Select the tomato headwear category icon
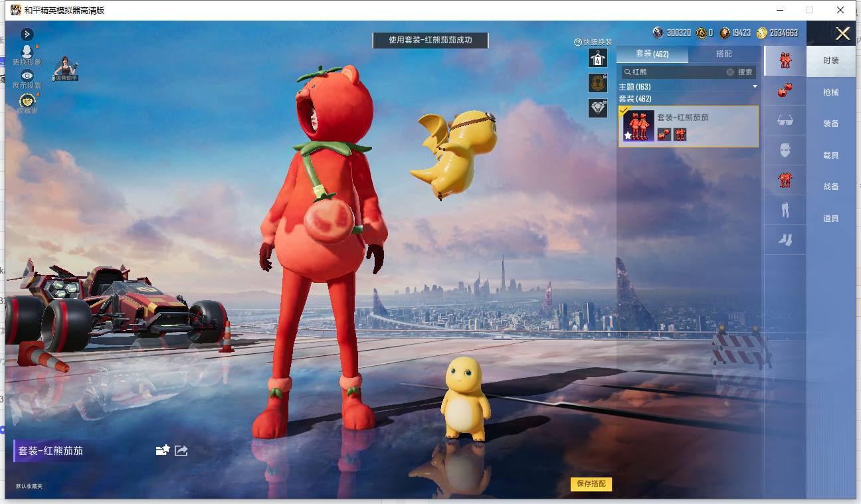Image resolution: width=861 pixels, height=504 pixels. coord(785,90)
